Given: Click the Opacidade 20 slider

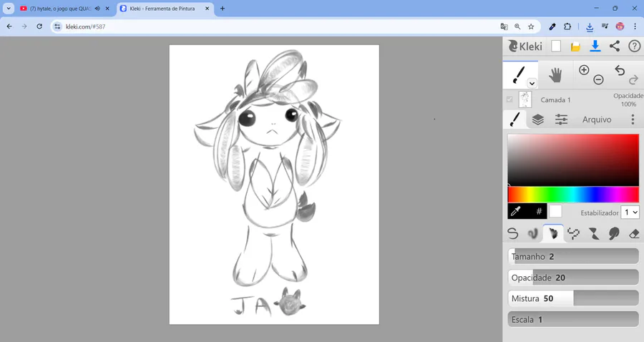Looking at the screenshot, I should [x=573, y=278].
